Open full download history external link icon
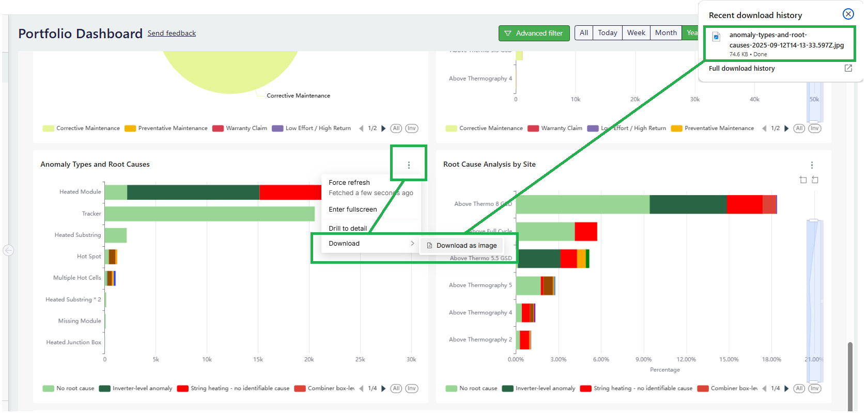Viewport: 868px width, 417px height. coord(848,68)
